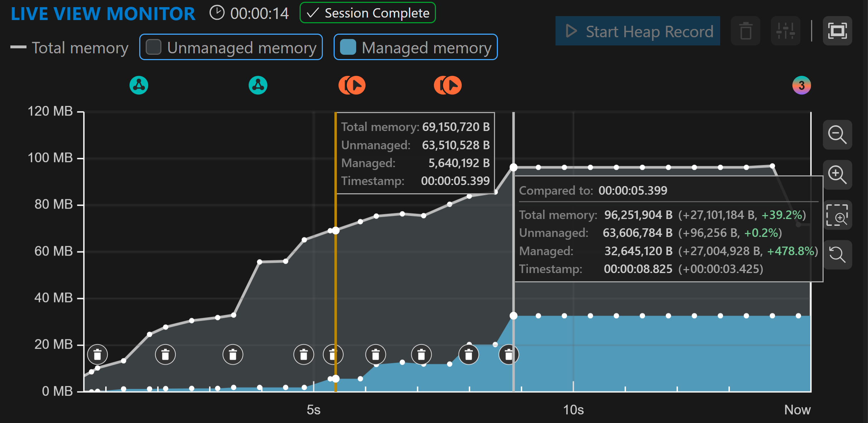Activate the rectangular region zoom tool
The height and width of the screenshot is (423, 868).
tap(838, 215)
